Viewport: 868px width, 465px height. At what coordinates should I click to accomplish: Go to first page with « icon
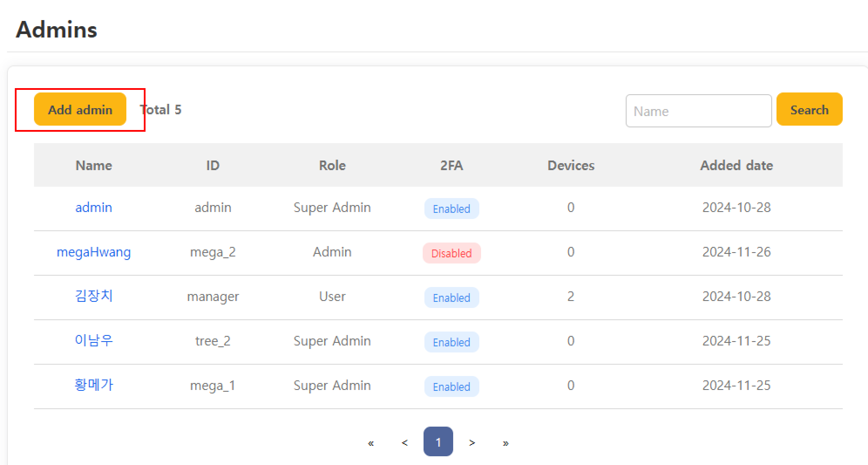[x=371, y=443]
